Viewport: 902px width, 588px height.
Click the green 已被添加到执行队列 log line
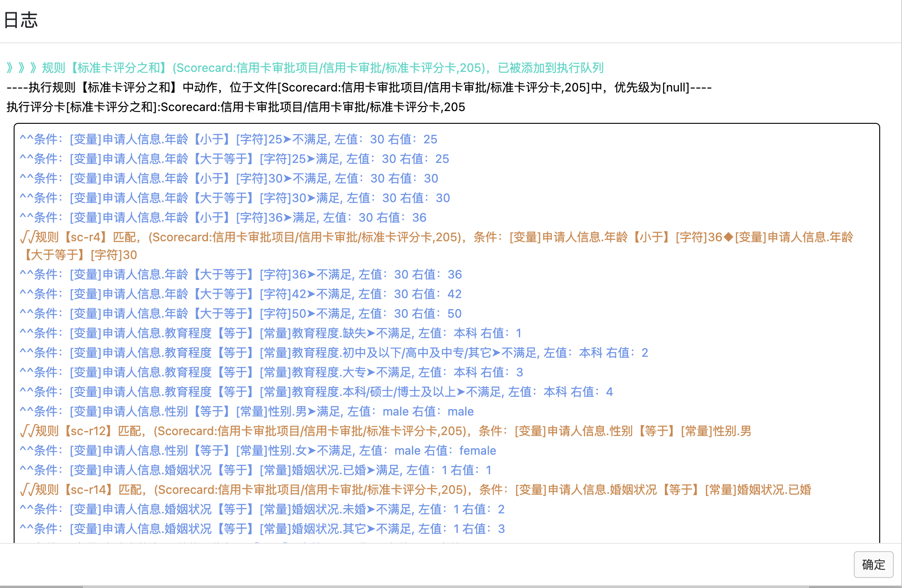(x=305, y=68)
